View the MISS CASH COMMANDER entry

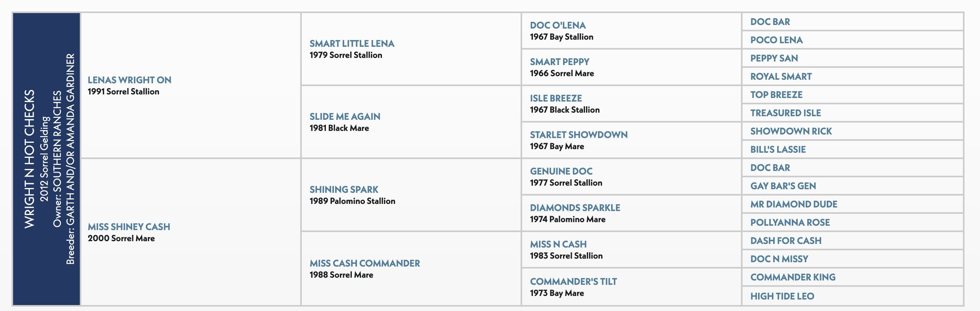(365, 263)
